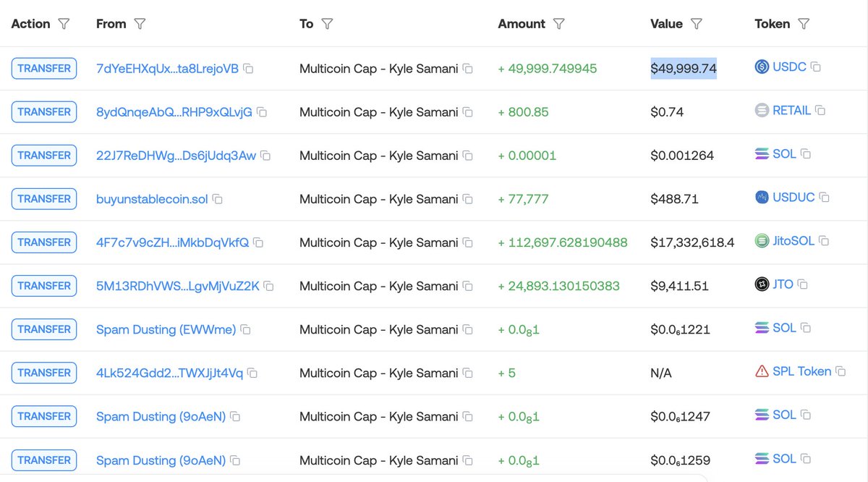This screenshot has width=868, height=482.
Task: Open the JitoSOL token link
Action: tap(793, 240)
